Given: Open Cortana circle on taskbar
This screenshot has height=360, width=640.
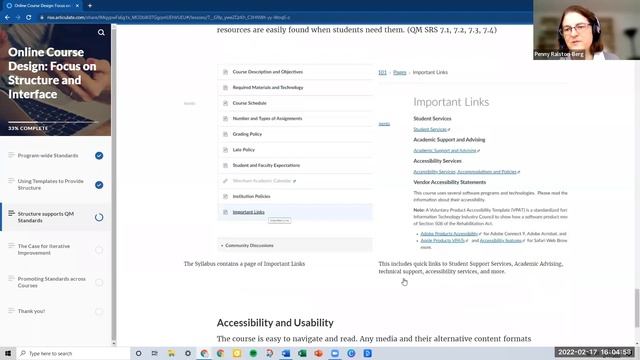Looking at the screenshot, I should [x=138, y=353].
